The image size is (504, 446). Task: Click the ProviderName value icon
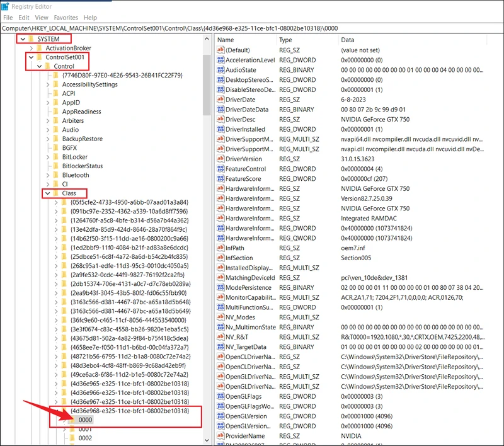point(220,436)
